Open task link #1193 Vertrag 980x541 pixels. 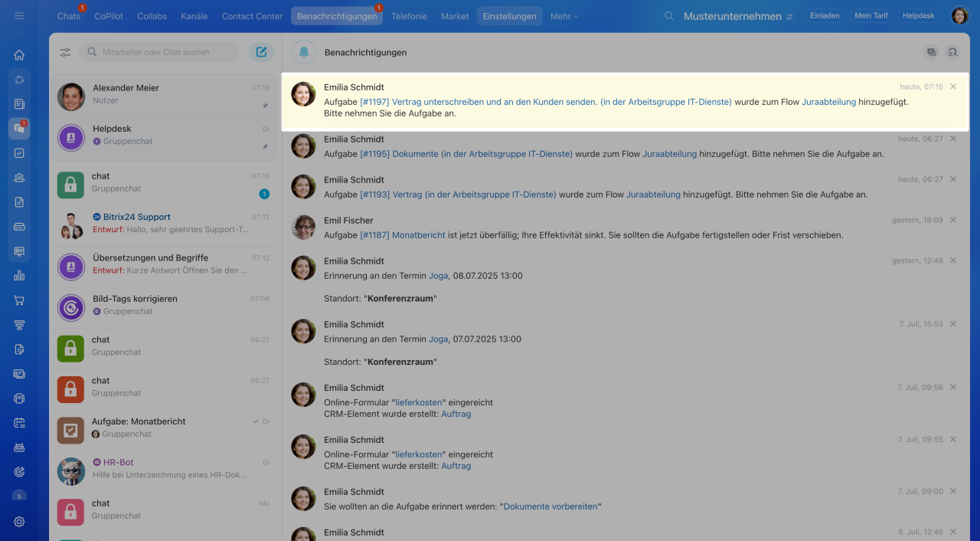[x=458, y=195]
